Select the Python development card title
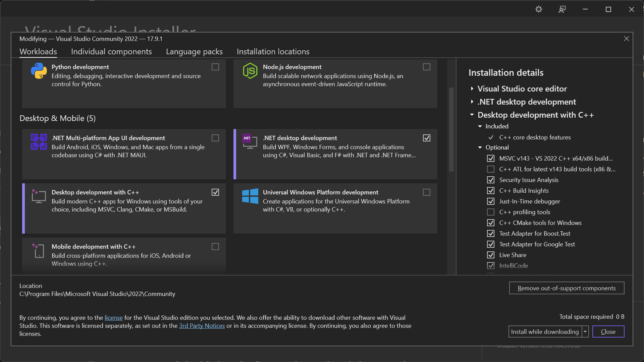Image resolution: width=644 pixels, height=362 pixels. point(80,67)
